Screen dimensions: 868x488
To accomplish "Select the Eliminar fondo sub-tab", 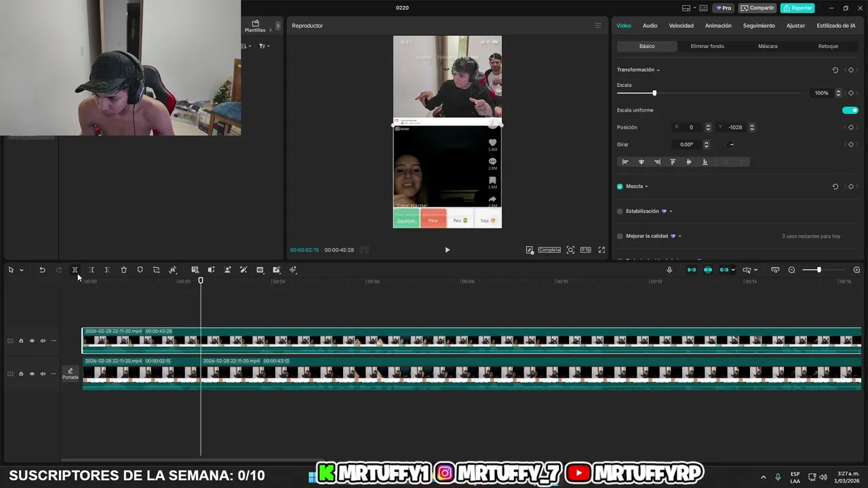I will click(707, 46).
